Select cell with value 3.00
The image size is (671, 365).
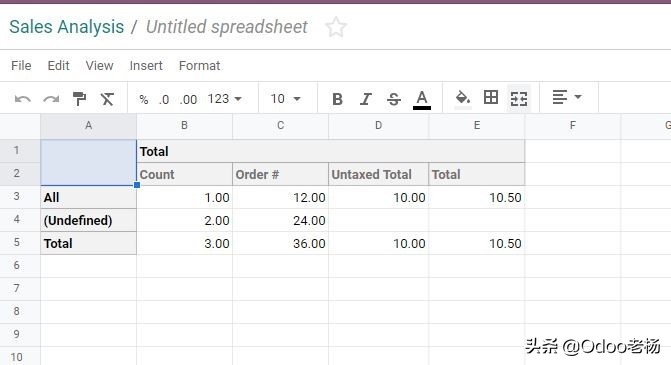(184, 243)
